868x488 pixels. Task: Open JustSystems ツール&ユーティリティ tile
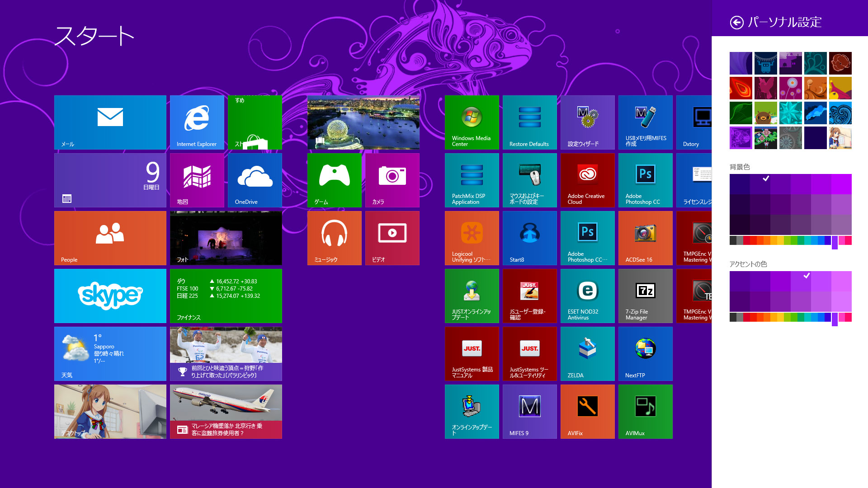(x=530, y=354)
